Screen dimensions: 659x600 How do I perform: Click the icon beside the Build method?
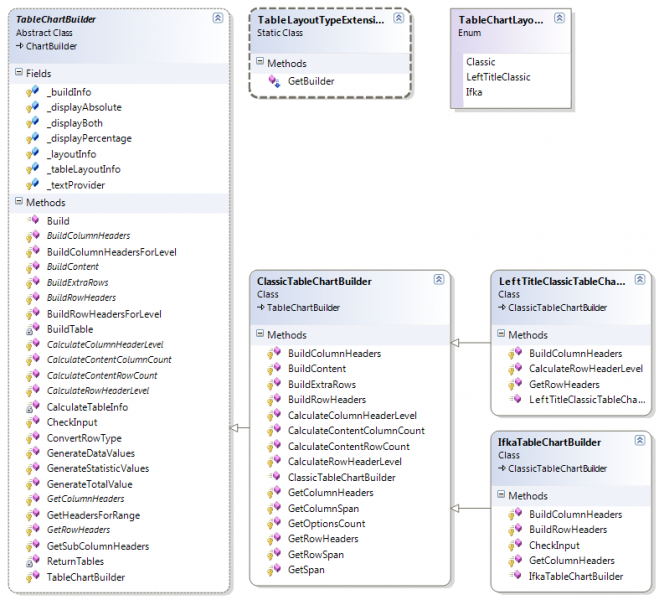click(31, 220)
